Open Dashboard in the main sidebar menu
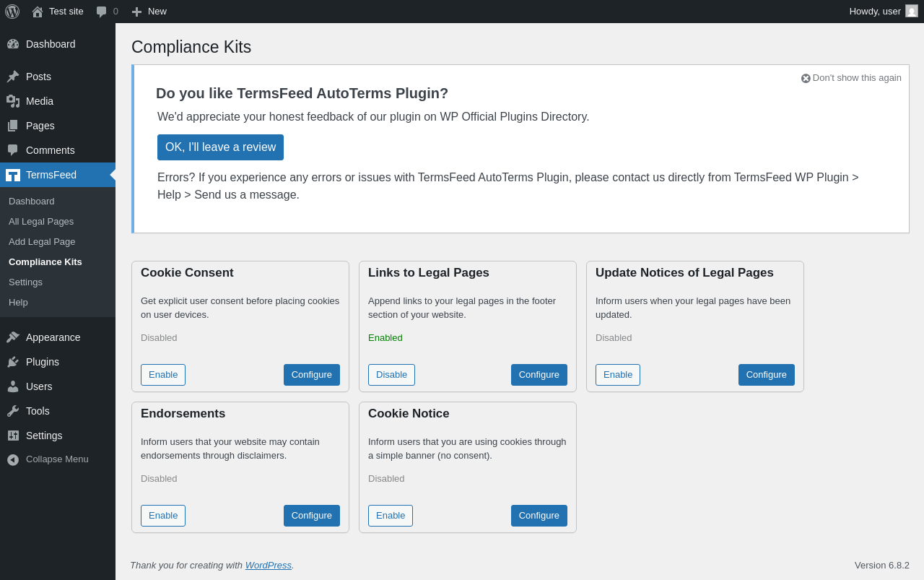 point(58,44)
